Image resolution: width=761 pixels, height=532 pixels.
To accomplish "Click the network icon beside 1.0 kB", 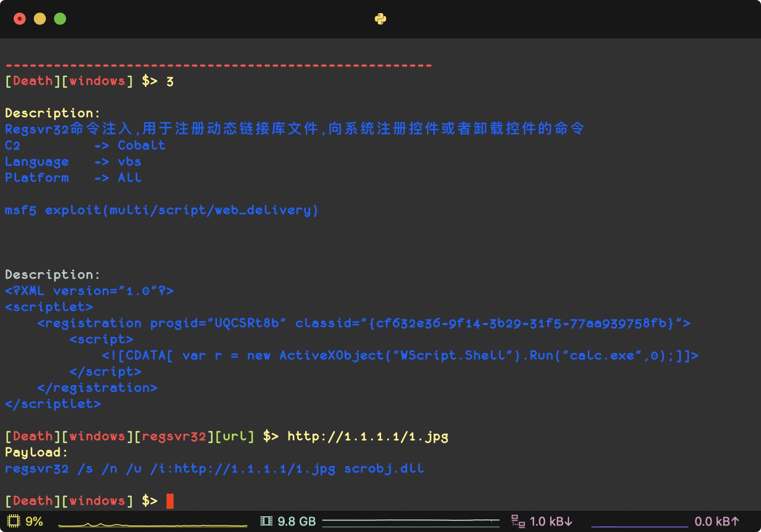I will pyautogui.click(x=518, y=521).
